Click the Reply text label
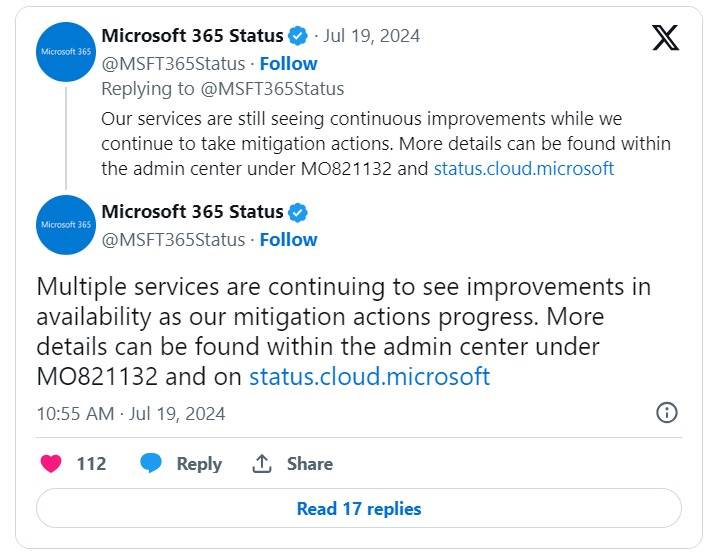This screenshot has width=717, height=560. [199, 464]
